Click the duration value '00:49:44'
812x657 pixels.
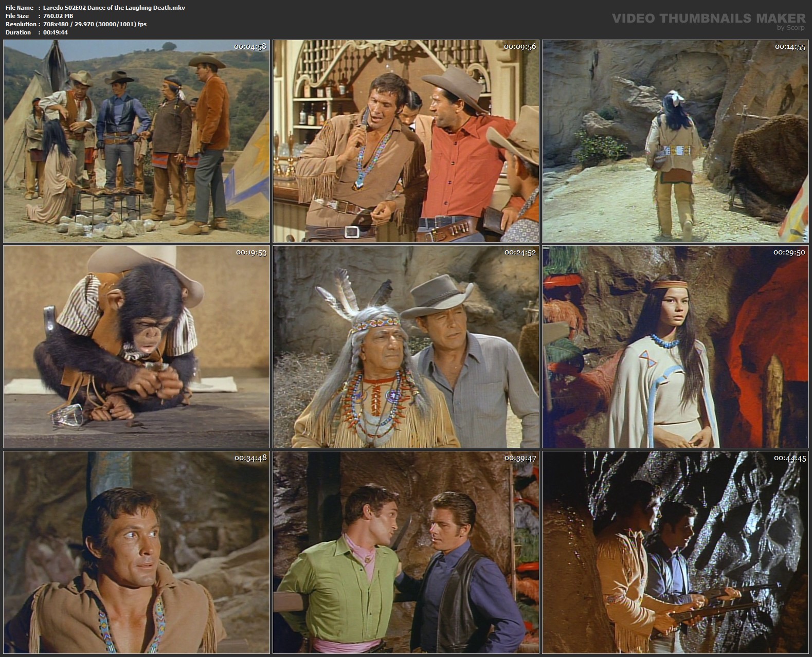pos(56,32)
